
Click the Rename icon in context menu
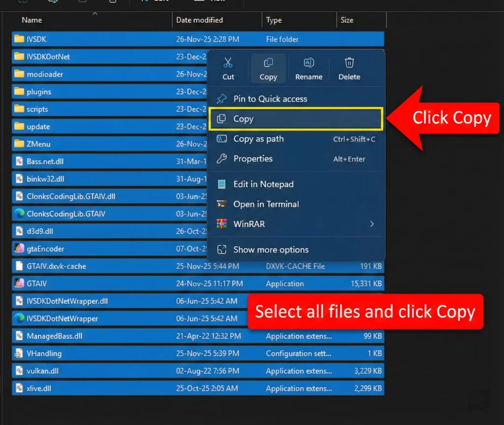(x=309, y=63)
